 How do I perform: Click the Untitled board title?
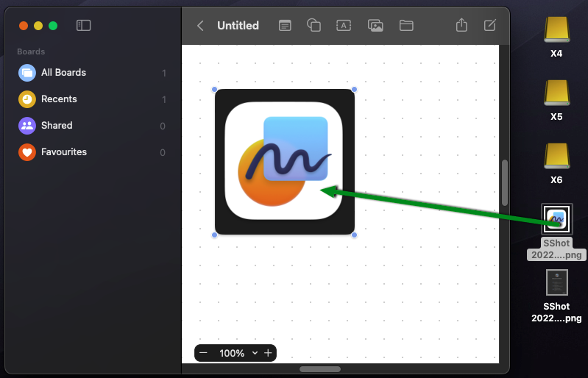point(238,26)
